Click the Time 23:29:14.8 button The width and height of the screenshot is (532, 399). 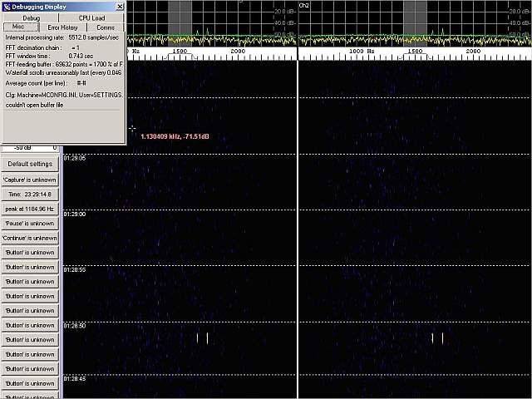coord(30,194)
